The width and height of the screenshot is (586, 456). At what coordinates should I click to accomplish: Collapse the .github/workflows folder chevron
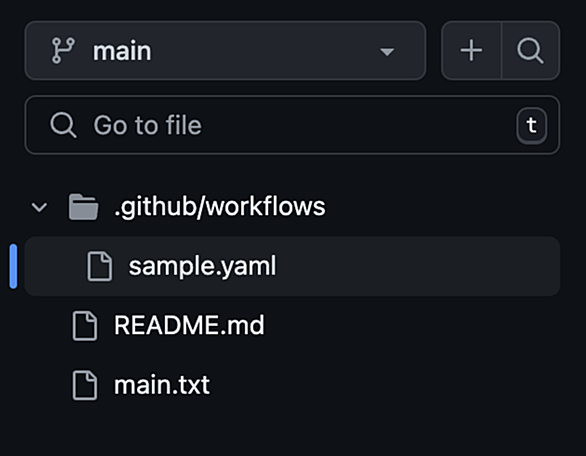[39, 207]
